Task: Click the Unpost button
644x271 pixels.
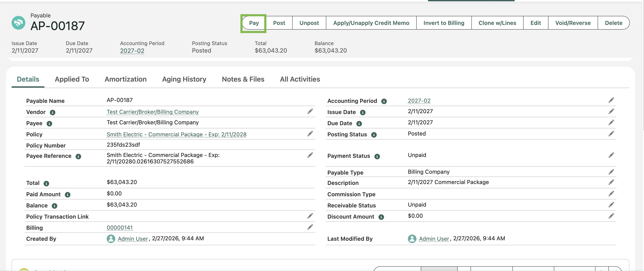Action: tap(309, 23)
